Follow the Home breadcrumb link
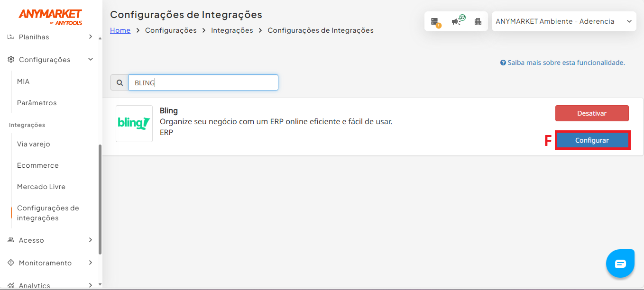Screen dimensions: 644x290 click(x=120, y=30)
